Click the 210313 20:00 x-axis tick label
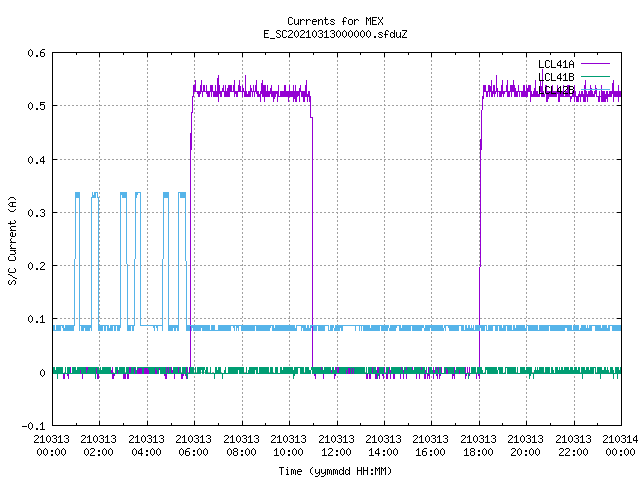 click(525, 445)
